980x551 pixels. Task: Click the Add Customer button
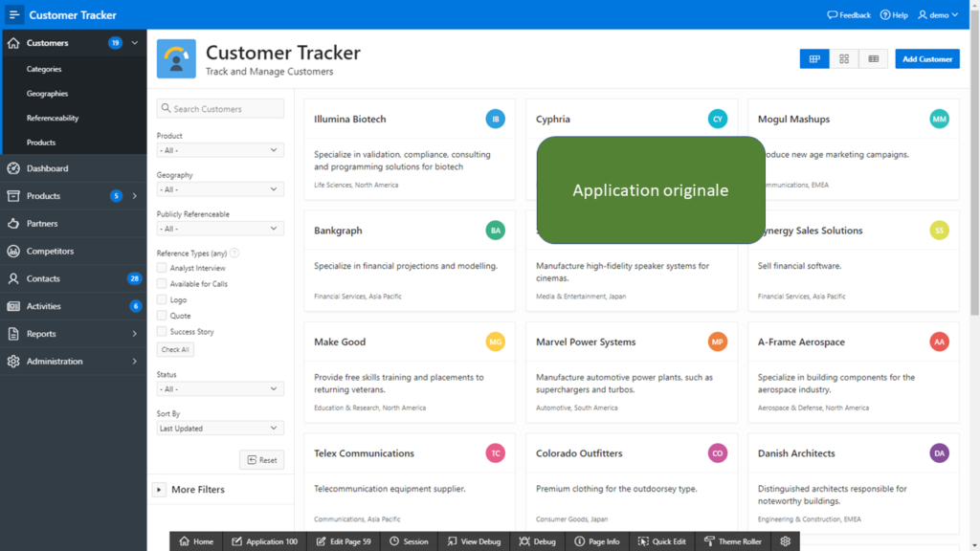[926, 58]
